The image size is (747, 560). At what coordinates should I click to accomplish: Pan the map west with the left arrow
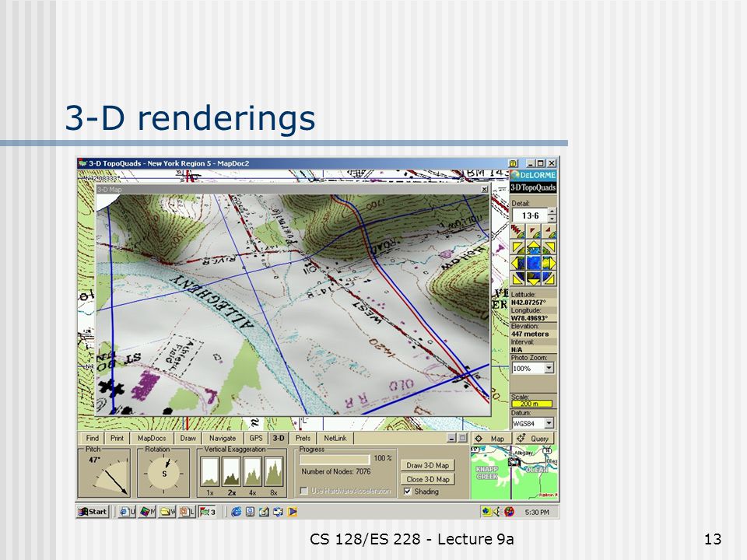click(517, 263)
